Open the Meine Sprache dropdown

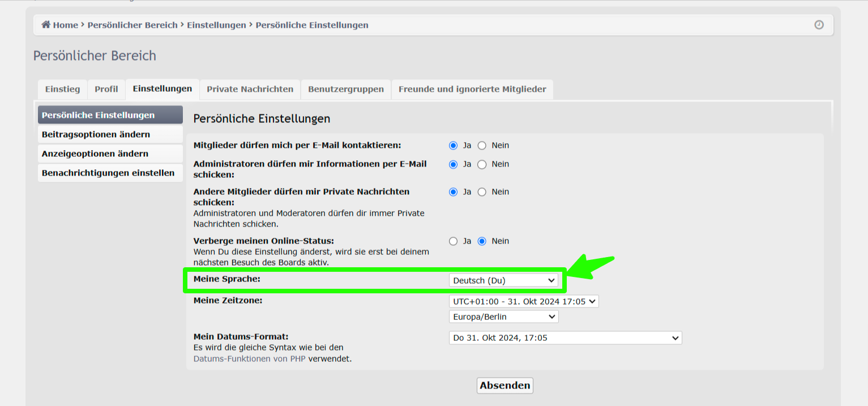(503, 280)
